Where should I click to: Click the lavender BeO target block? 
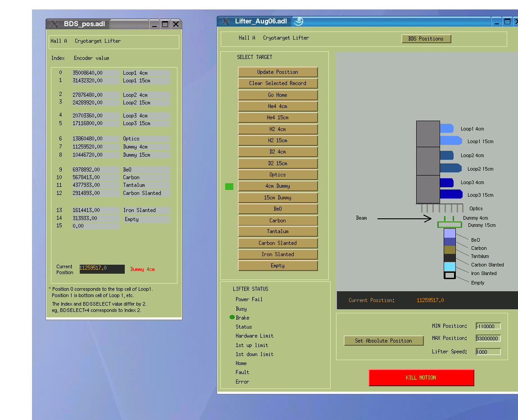(x=450, y=233)
